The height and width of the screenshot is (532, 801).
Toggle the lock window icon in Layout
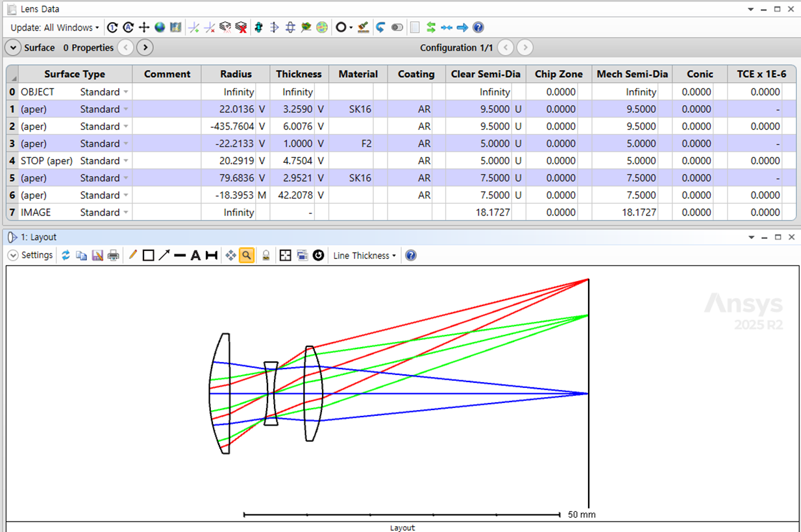pos(266,256)
